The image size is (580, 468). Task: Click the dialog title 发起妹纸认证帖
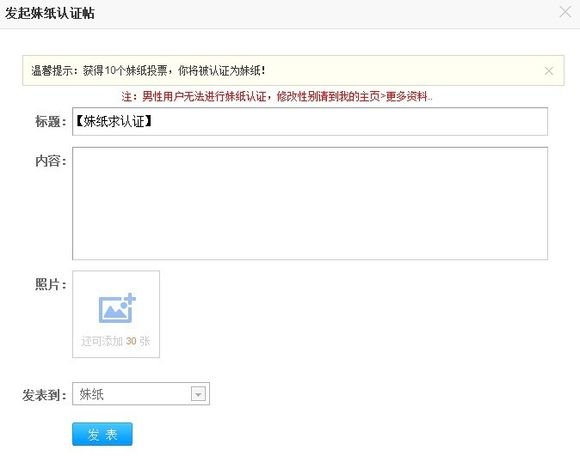tap(50, 13)
